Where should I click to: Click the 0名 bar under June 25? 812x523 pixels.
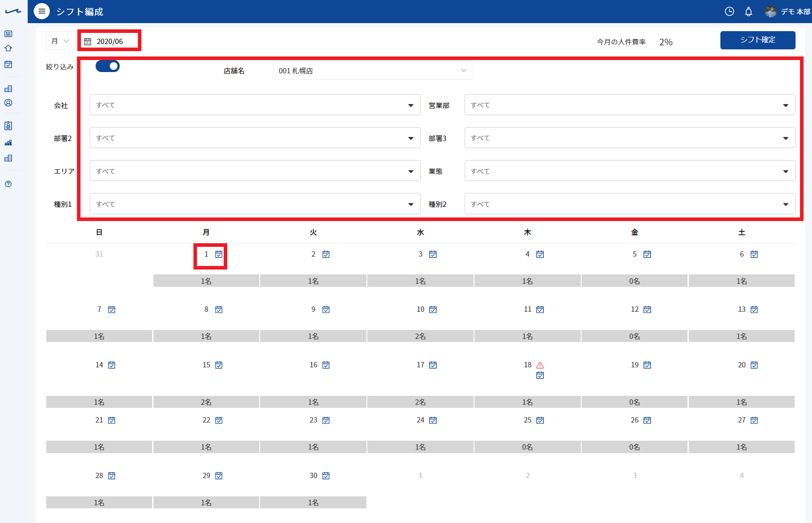(527, 447)
